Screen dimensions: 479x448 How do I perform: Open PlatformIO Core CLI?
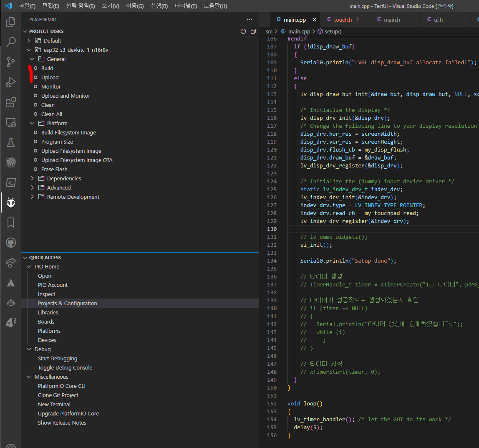tap(62, 386)
